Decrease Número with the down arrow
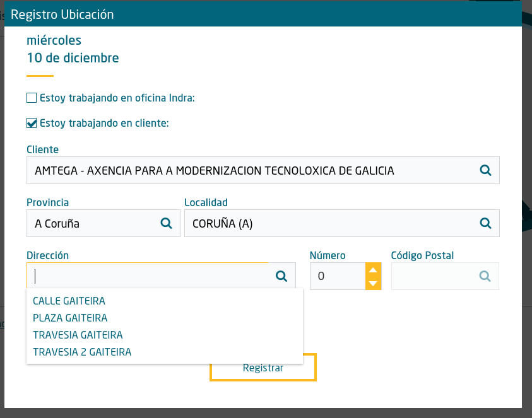The height and width of the screenshot is (418, 532). 373,283
